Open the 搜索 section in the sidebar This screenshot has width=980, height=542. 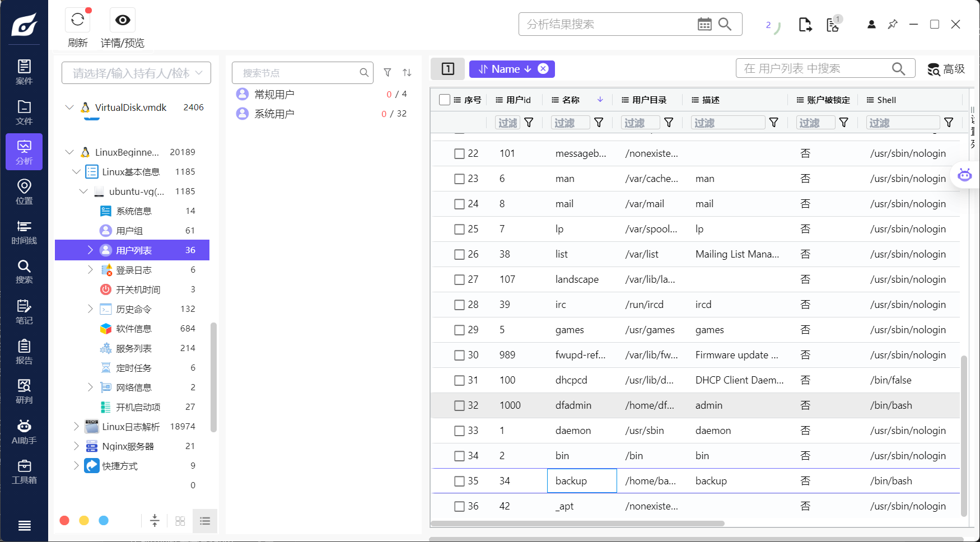point(24,271)
